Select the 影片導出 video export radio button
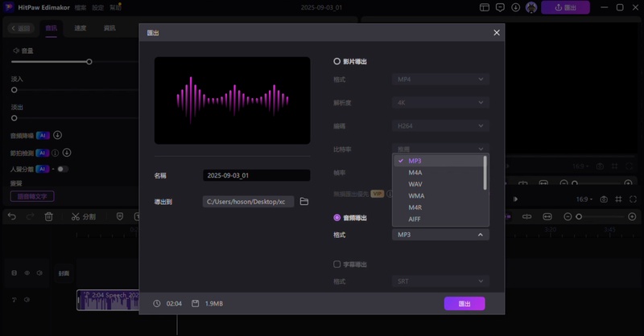The height and width of the screenshot is (336, 644). pos(337,61)
